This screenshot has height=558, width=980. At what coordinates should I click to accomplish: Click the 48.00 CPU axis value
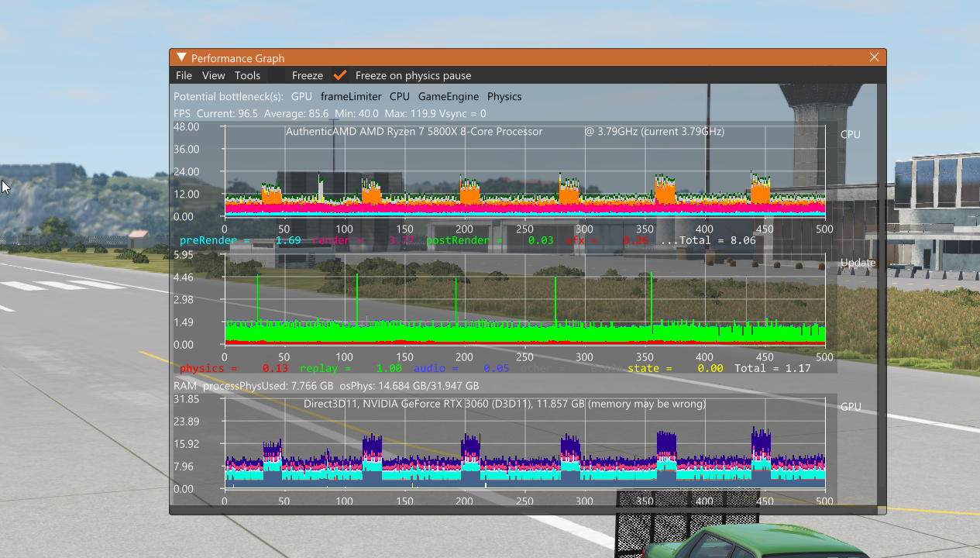pyautogui.click(x=186, y=126)
